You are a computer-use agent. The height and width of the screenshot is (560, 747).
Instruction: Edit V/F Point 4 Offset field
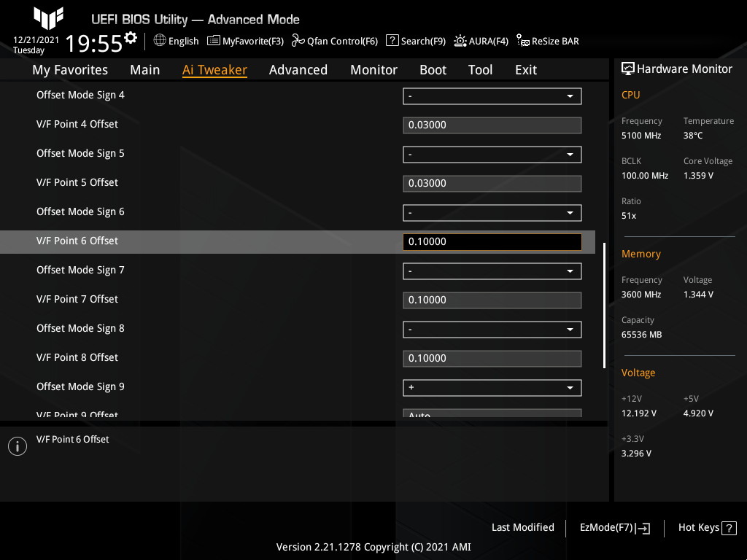[492, 125]
